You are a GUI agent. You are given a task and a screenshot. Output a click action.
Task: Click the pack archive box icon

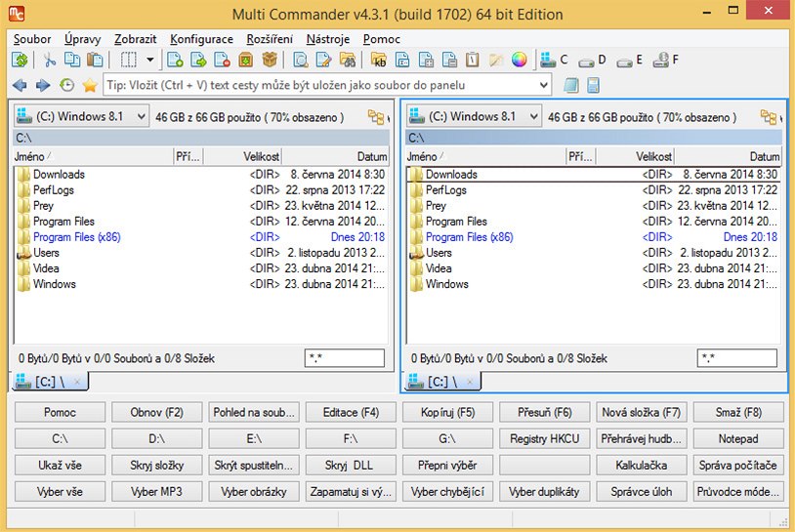[x=245, y=61]
